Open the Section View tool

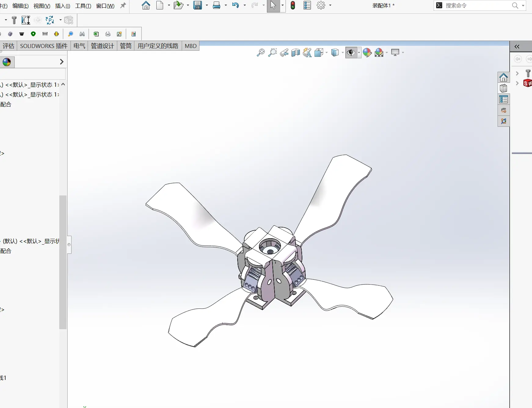[x=295, y=53]
